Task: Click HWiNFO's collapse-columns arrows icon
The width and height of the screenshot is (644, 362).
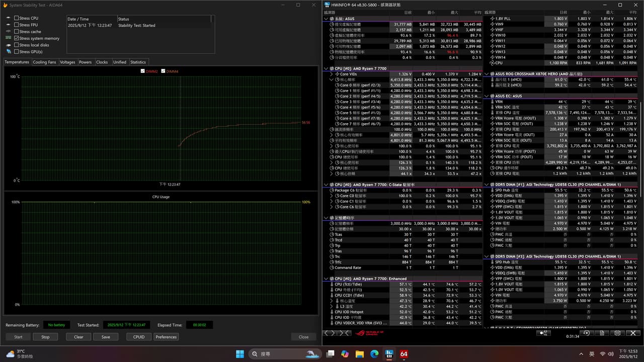Action: click(x=343, y=333)
